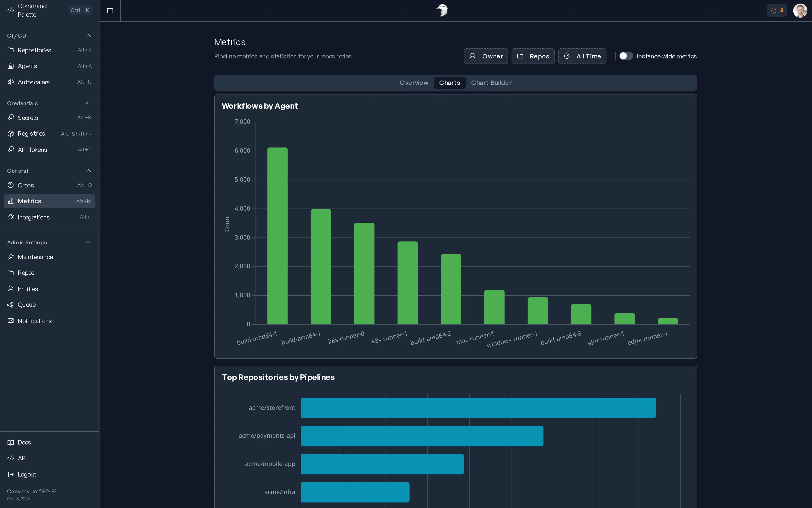Click the Agents robot icon
This screenshot has width=812, height=508.
coord(11,66)
